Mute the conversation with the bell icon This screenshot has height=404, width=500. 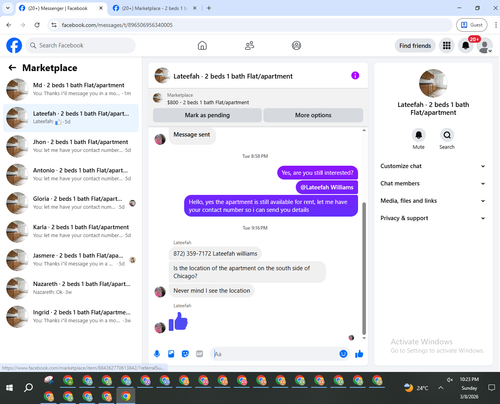point(419,135)
